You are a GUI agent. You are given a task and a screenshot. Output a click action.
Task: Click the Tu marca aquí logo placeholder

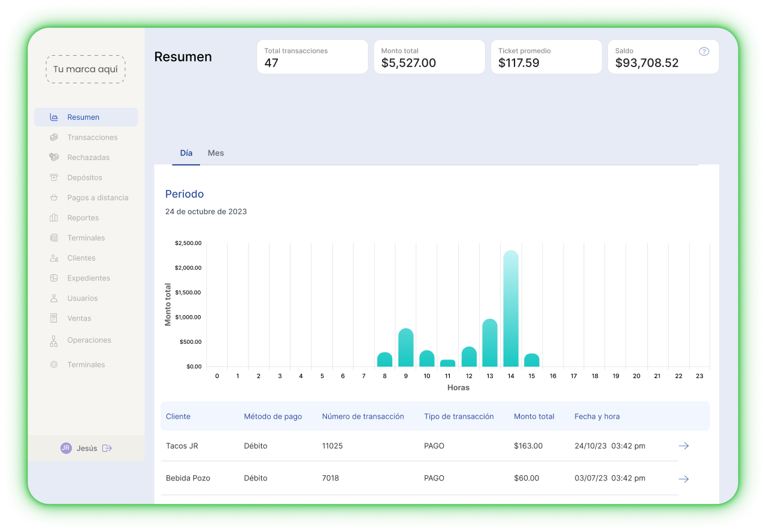pos(85,69)
